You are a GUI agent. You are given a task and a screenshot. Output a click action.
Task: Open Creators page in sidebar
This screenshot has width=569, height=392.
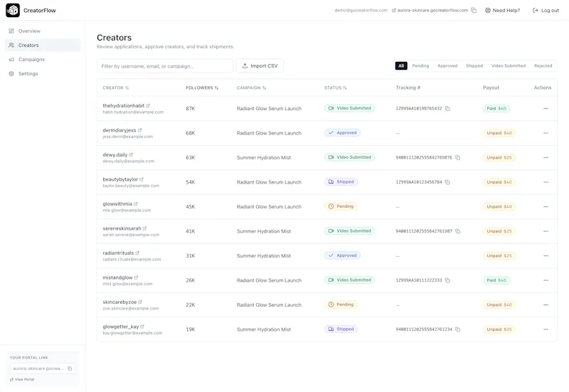tap(43, 45)
